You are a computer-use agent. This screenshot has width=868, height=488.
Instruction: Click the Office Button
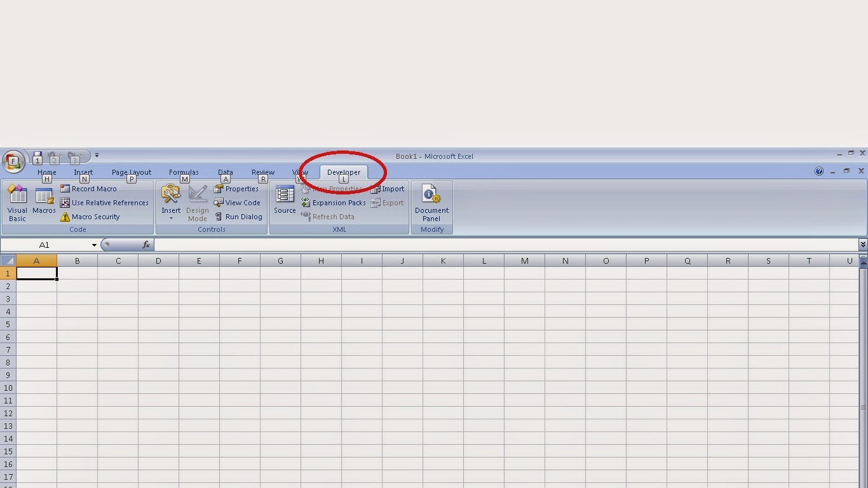coord(13,161)
